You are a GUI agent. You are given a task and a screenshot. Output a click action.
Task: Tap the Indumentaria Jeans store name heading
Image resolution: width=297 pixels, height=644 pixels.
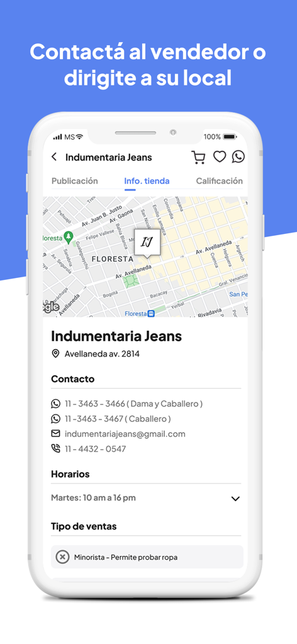tap(116, 336)
